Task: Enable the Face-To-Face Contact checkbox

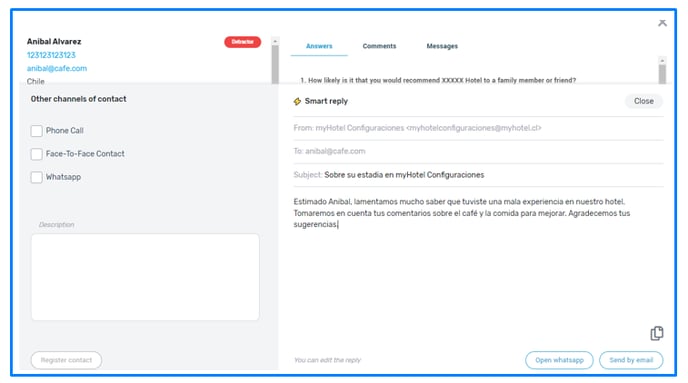Action: click(36, 154)
